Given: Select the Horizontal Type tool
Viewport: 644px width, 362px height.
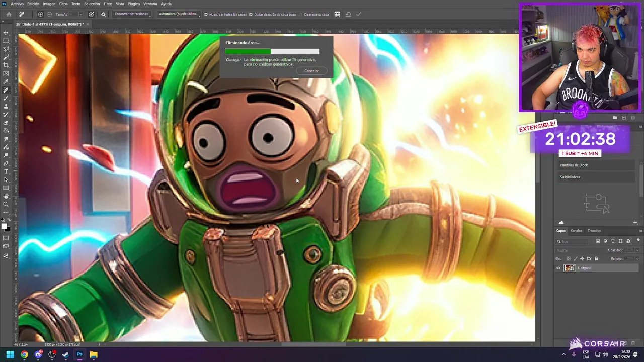Looking at the screenshot, I should (6, 171).
